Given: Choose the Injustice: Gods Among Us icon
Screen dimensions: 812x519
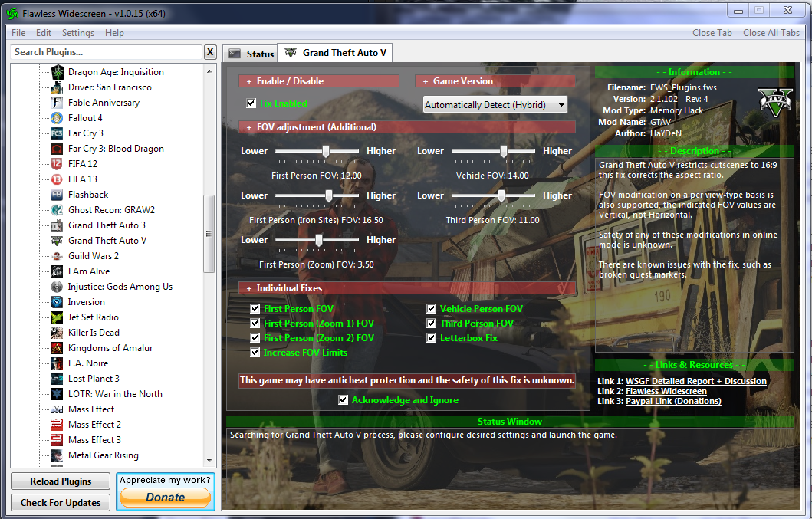Looking at the screenshot, I should tap(57, 287).
